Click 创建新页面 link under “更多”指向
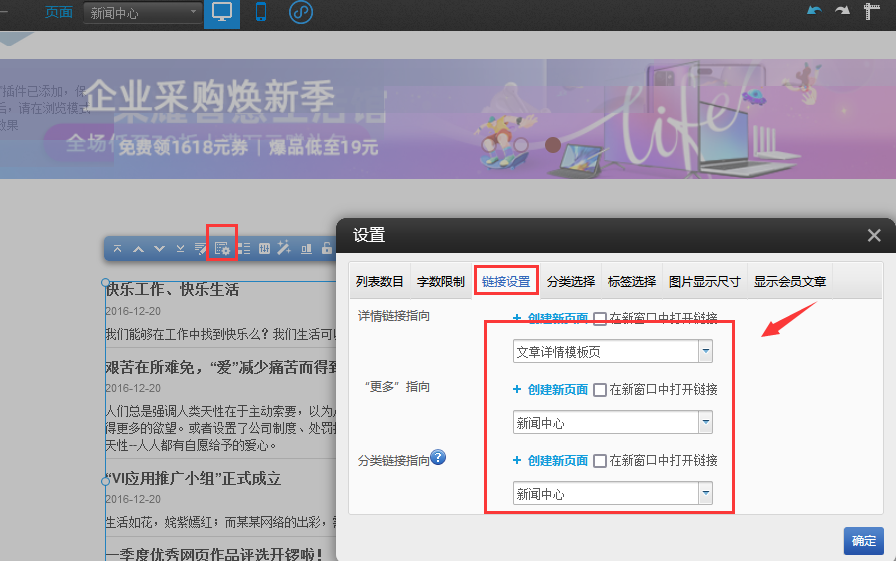This screenshot has width=896, height=561. click(557, 390)
